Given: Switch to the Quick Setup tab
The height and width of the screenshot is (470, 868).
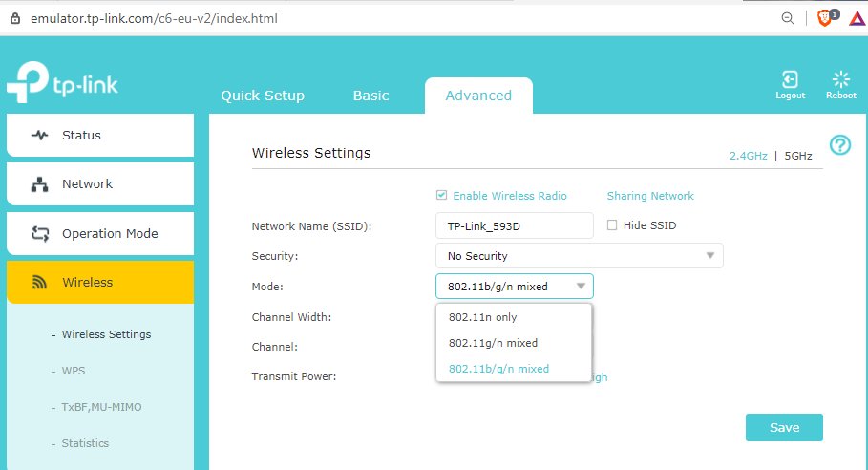Looking at the screenshot, I should [x=263, y=96].
